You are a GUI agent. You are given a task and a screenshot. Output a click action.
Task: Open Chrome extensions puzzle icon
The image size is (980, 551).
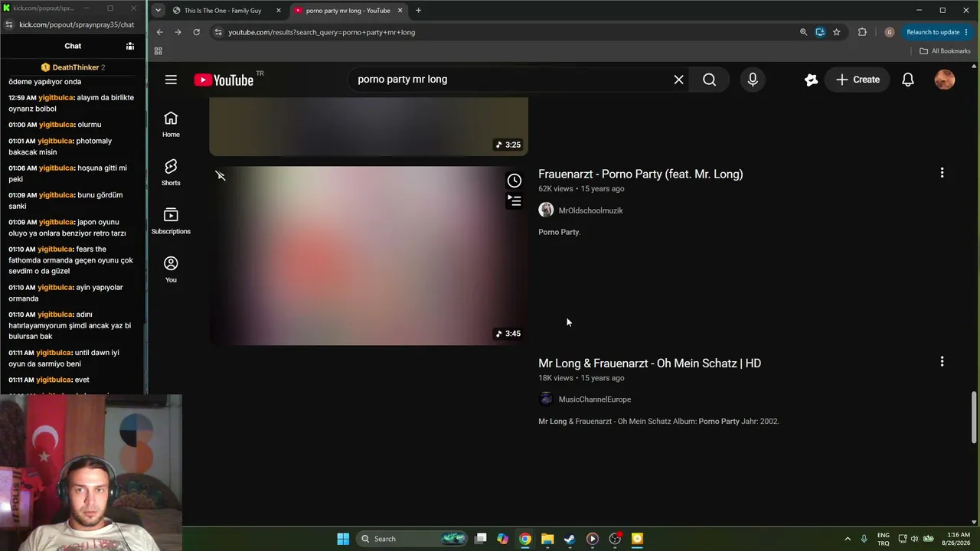pos(862,32)
